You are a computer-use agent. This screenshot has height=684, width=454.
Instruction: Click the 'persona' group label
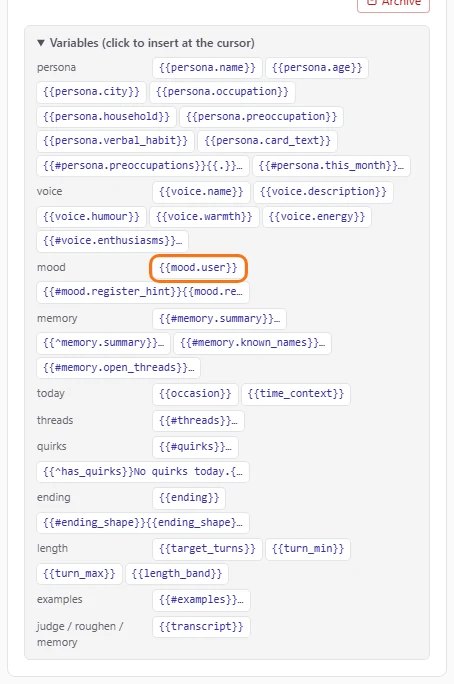click(x=56, y=68)
